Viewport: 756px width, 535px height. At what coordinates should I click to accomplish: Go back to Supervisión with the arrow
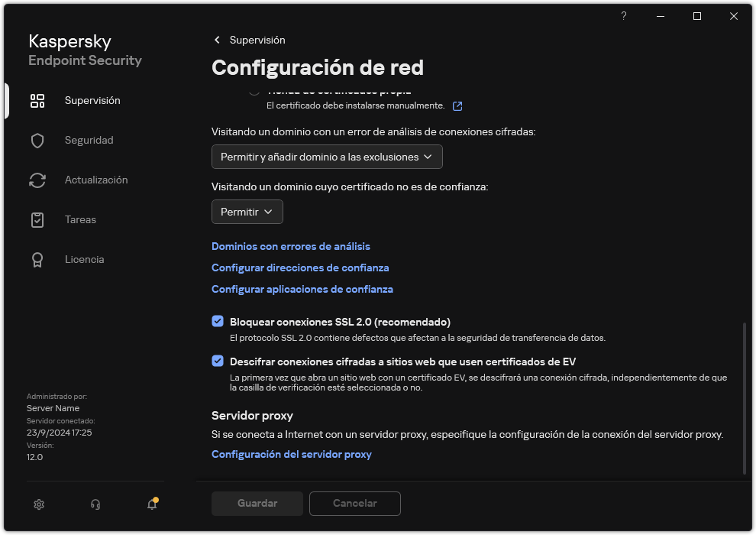[x=217, y=40]
